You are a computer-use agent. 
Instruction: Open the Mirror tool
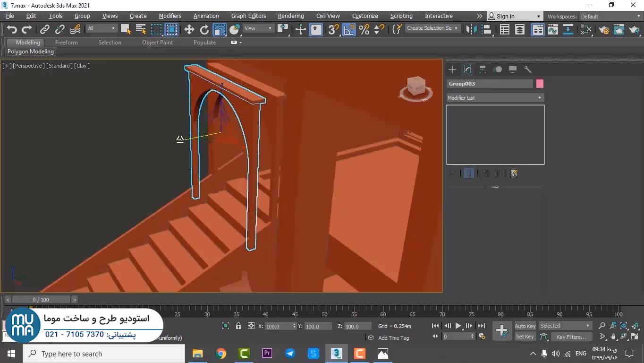point(471,30)
